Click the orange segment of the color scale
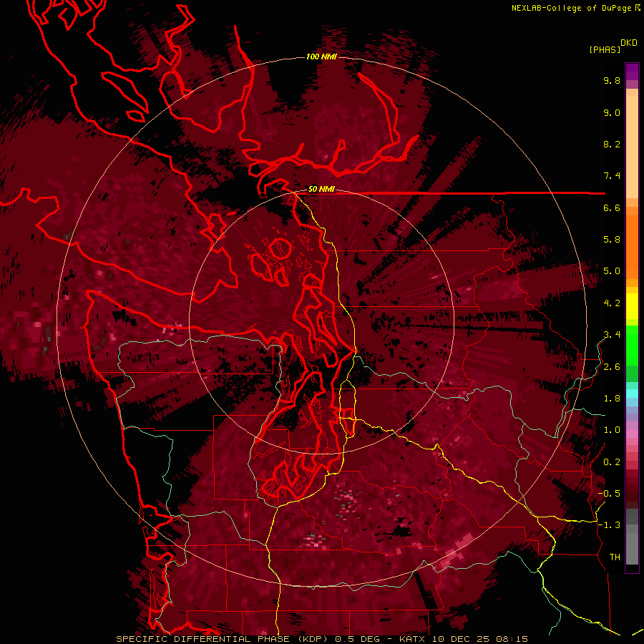 click(632, 246)
